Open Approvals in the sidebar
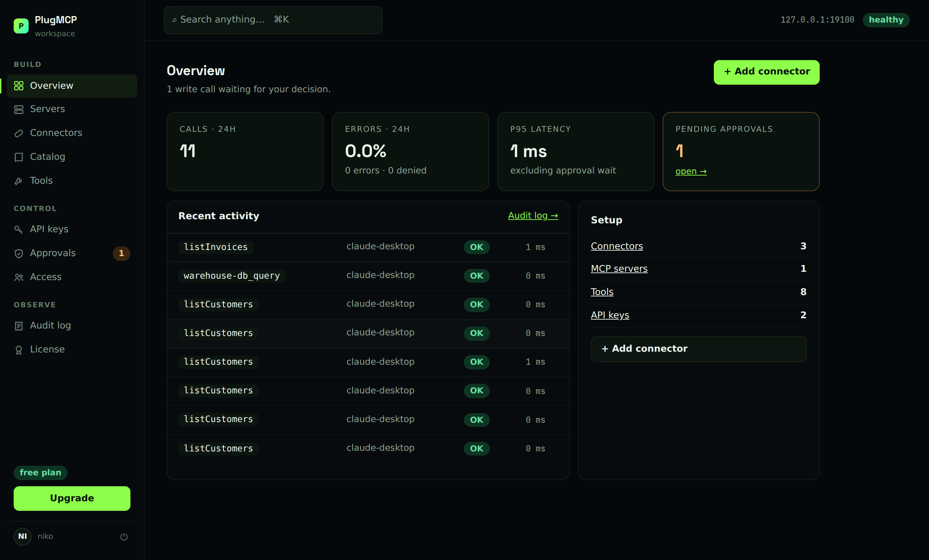This screenshot has height=560, width=929. click(72, 253)
